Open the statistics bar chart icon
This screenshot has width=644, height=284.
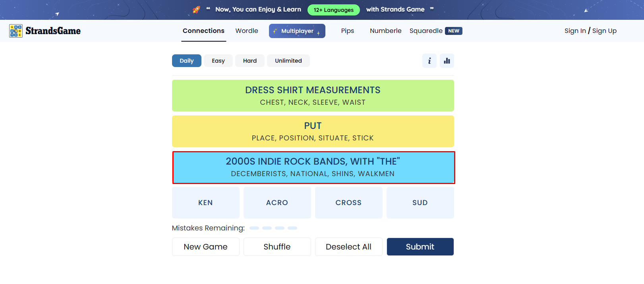pyautogui.click(x=447, y=61)
